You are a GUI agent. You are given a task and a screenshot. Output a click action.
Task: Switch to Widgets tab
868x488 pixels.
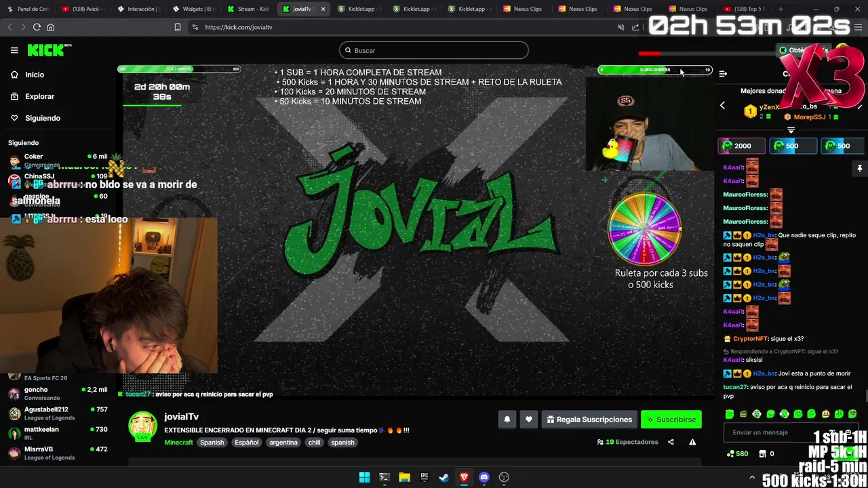point(195,9)
